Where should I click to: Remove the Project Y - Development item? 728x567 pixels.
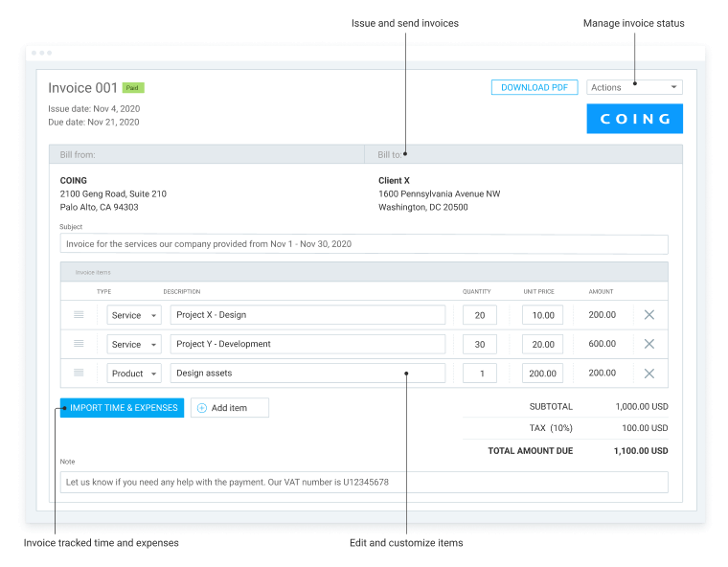pos(649,344)
